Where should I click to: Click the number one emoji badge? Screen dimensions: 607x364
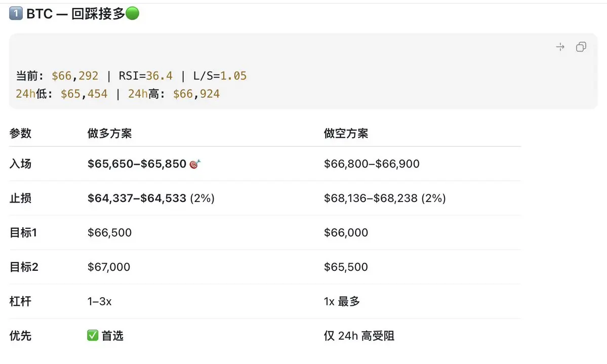pos(16,14)
